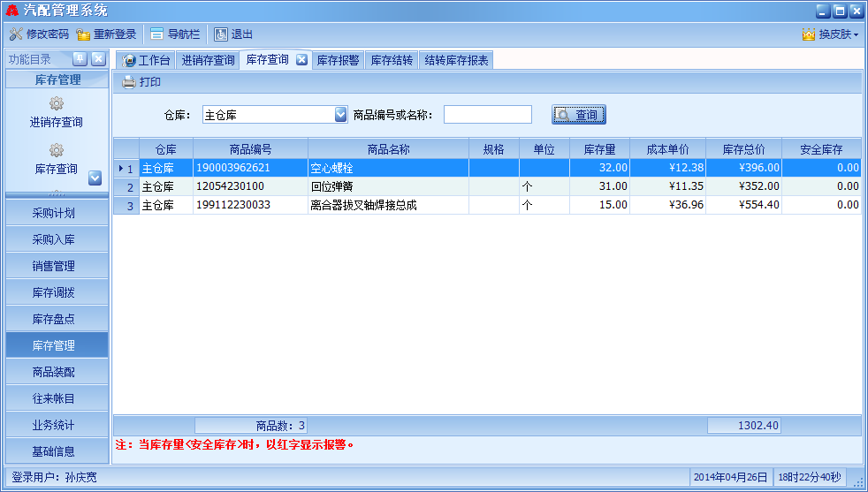
Task: Click the 重新登录 re-login icon
Action: pyautogui.click(x=84, y=34)
